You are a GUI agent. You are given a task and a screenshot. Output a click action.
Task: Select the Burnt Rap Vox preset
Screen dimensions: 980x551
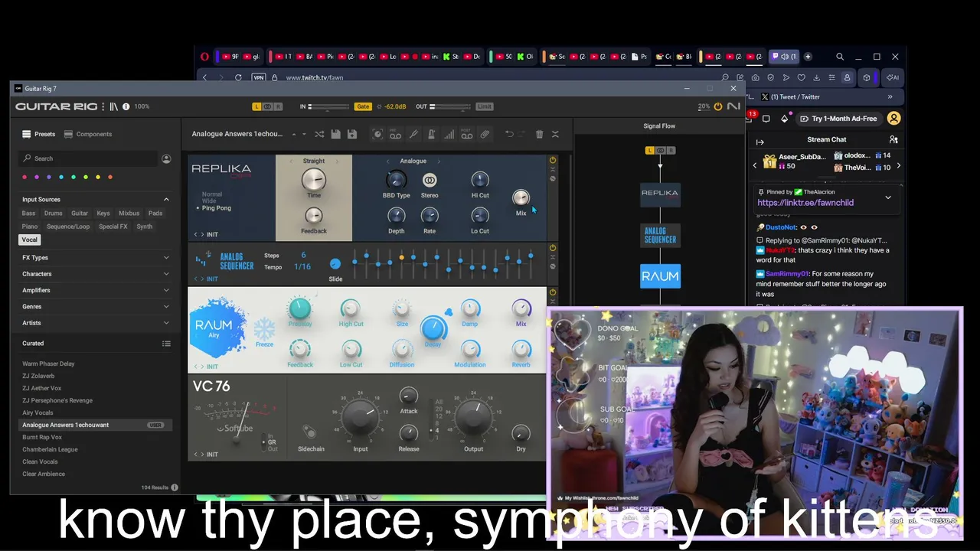pos(42,437)
